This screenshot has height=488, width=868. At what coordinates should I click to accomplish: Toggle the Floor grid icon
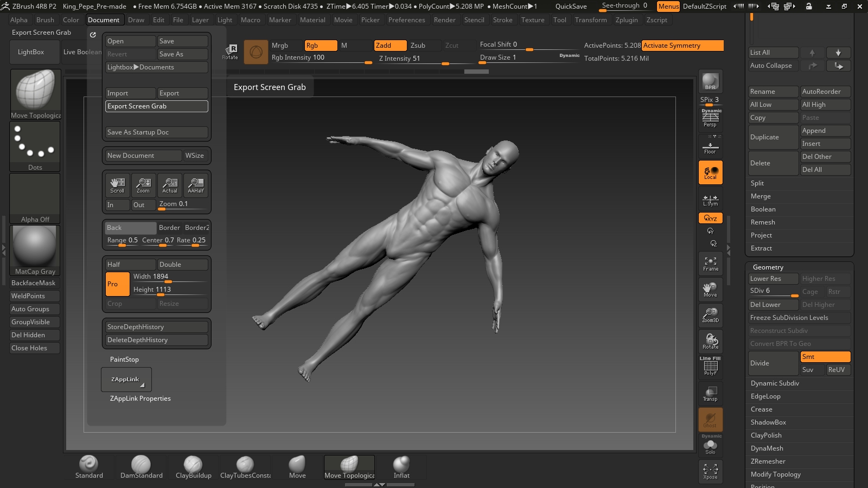(x=710, y=145)
